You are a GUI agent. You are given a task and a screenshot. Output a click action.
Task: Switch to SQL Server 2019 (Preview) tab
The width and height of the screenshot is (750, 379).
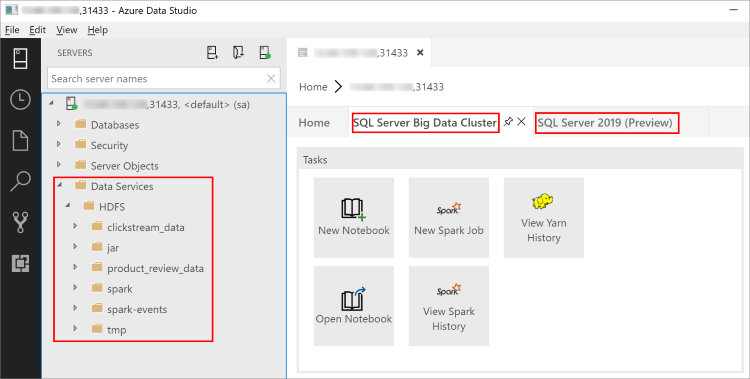(605, 123)
